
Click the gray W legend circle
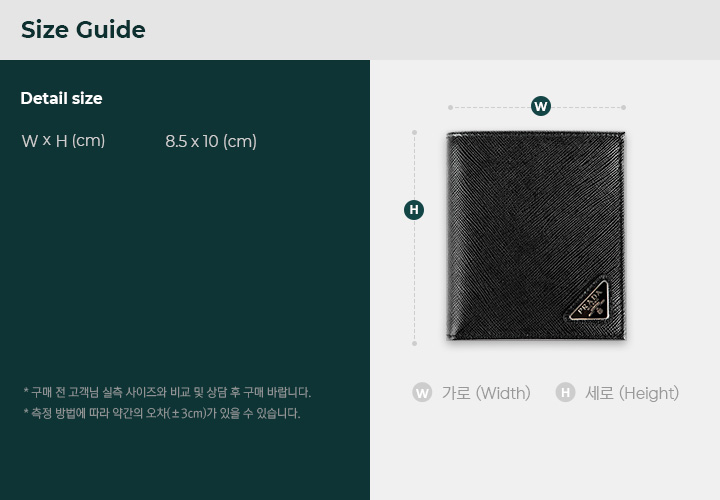pyautogui.click(x=422, y=393)
